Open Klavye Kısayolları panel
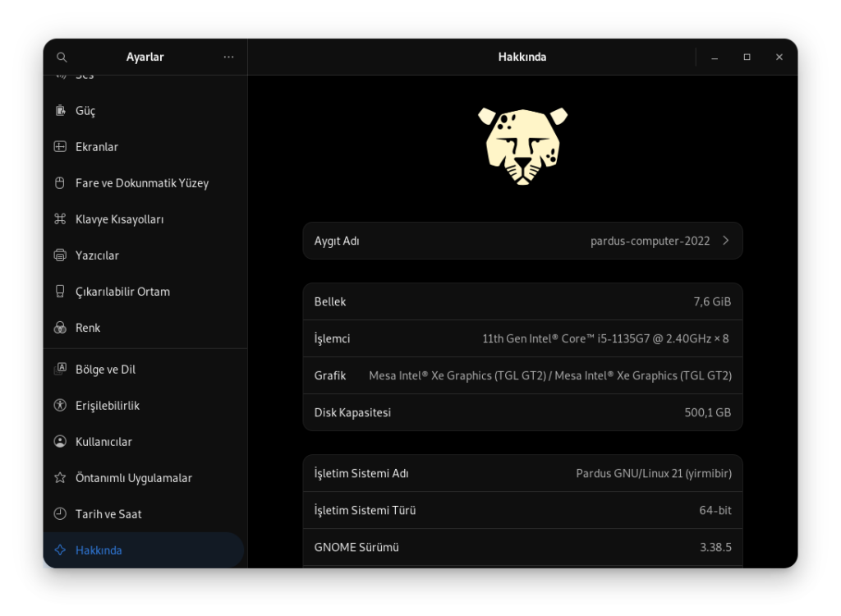841x616 pixels. [x=145, y=219]
